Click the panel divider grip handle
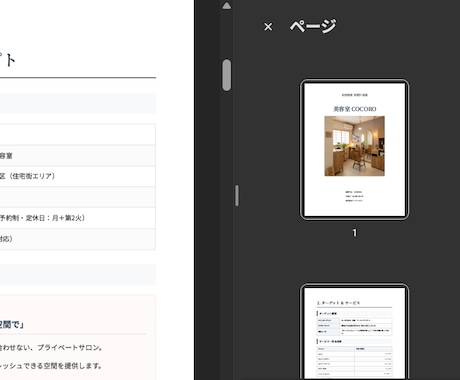The image size is (460, 380). click(237, 196)
